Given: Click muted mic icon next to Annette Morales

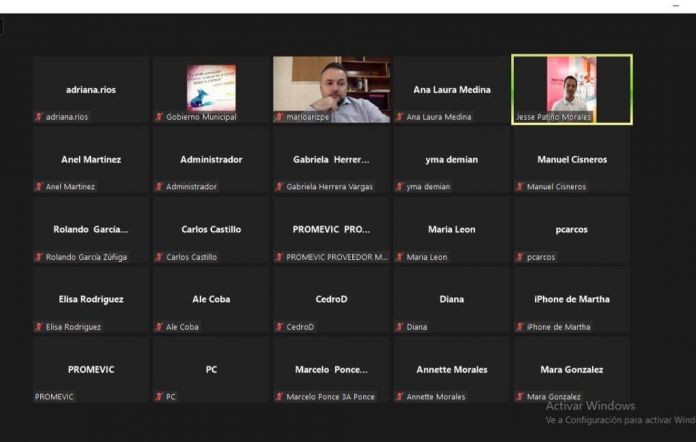Looking at the screenshot, I should pyautogui.click(x=399, y=397).
